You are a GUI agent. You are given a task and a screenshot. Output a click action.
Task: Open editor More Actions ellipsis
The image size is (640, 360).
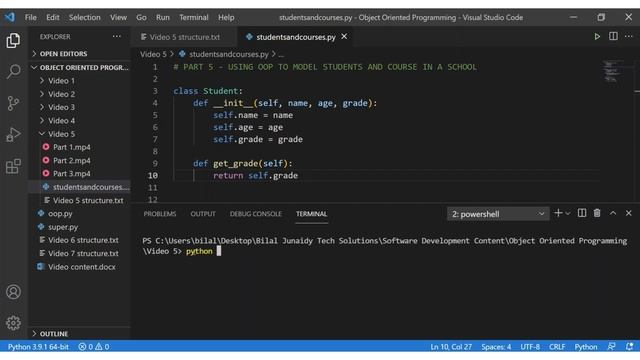click(629, 36)
